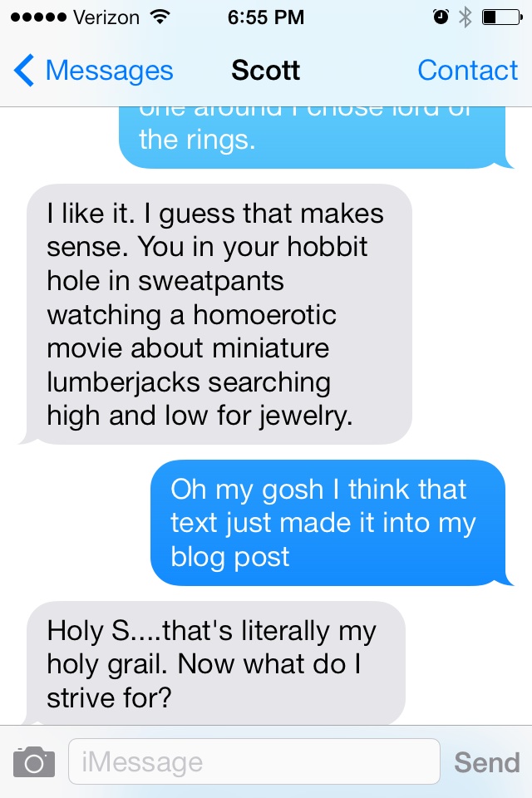The image size is (532, 798).
Task: Tap the Send button
Action: tap(486, 762)
